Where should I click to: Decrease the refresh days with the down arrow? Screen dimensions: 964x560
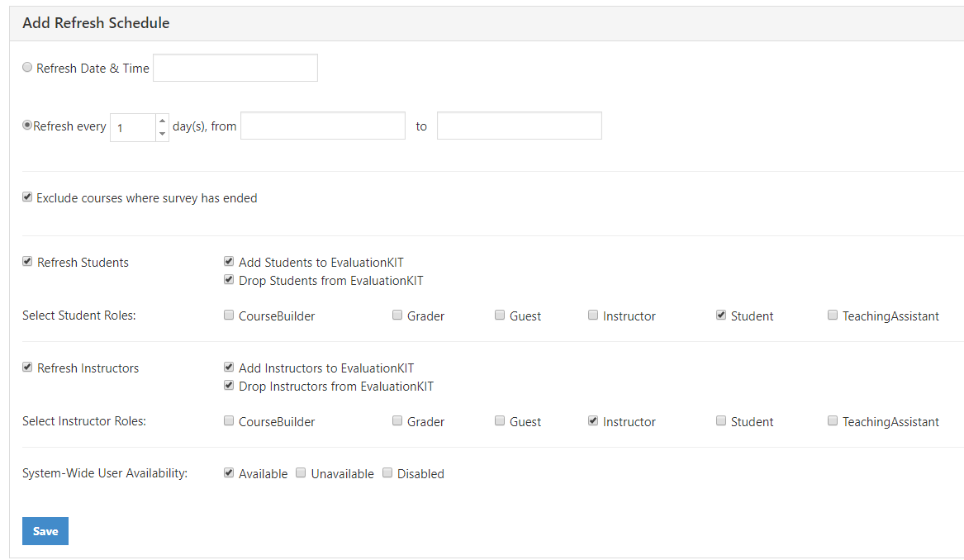click(162, 134)
